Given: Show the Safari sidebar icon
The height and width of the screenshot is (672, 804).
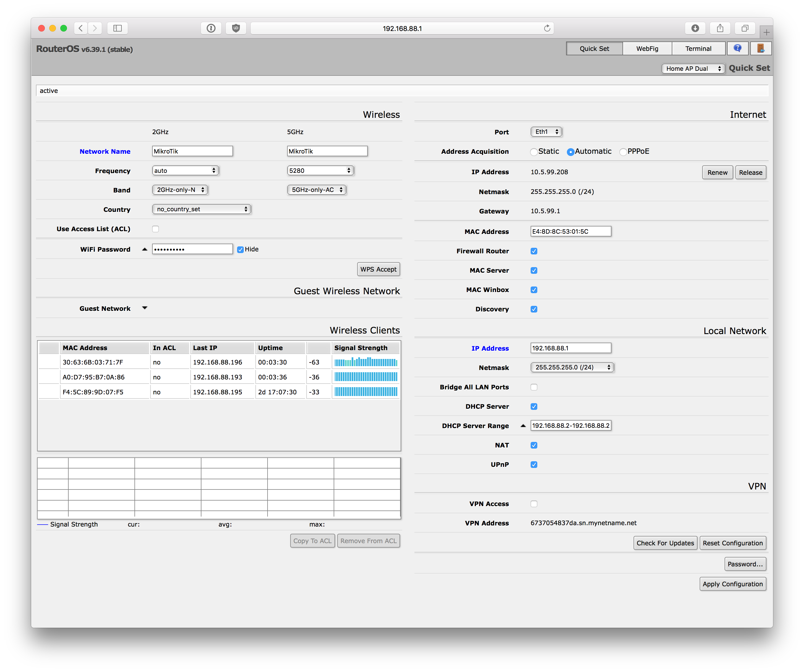Looking at the screenshot, I should pyautogui.click(x=118, y=28).
